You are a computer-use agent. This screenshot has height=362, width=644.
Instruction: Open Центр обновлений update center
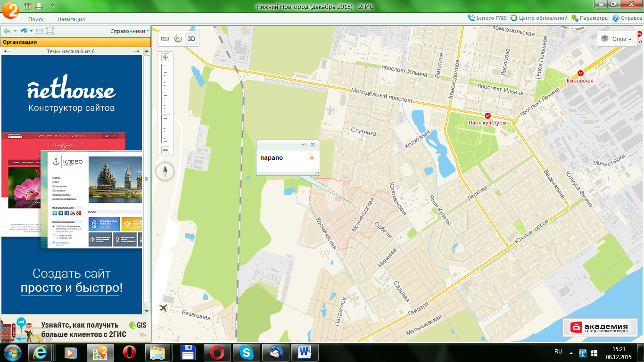[x=539, y=18]
